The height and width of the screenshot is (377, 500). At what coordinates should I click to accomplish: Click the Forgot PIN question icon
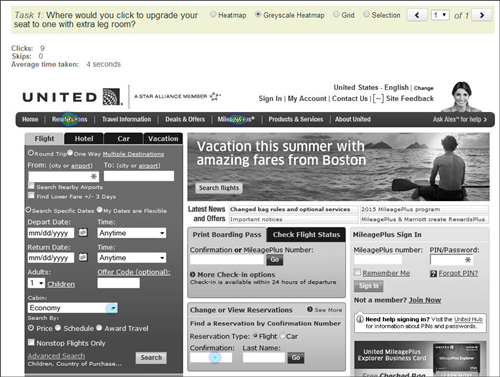point(433,274)
